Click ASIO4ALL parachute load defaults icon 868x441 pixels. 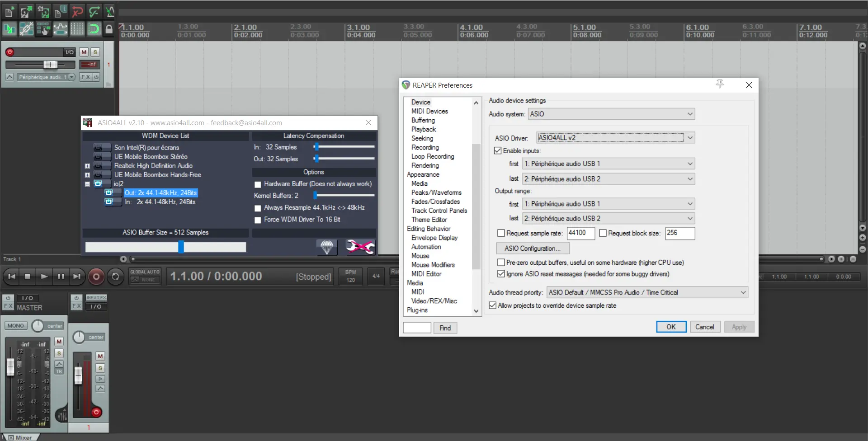coord(326,247)
